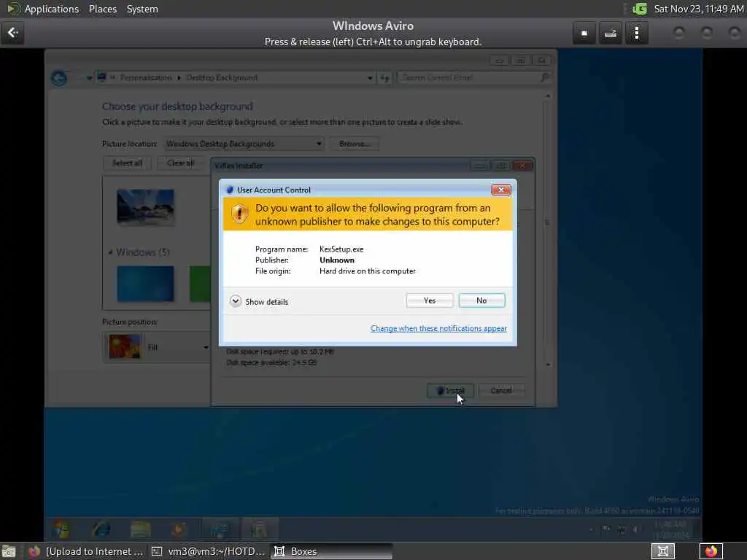
Task: Open the Applications menu
Action: click(x=44, y=9)
